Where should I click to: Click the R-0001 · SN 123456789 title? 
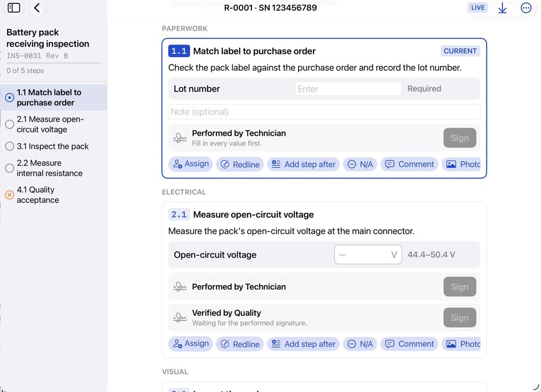[270, 7]
